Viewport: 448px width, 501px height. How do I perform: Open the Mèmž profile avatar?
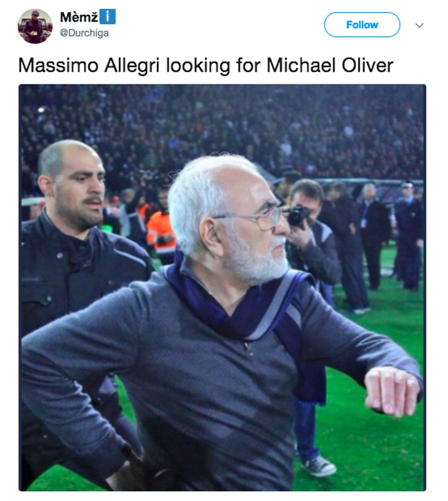click(35, 26)
